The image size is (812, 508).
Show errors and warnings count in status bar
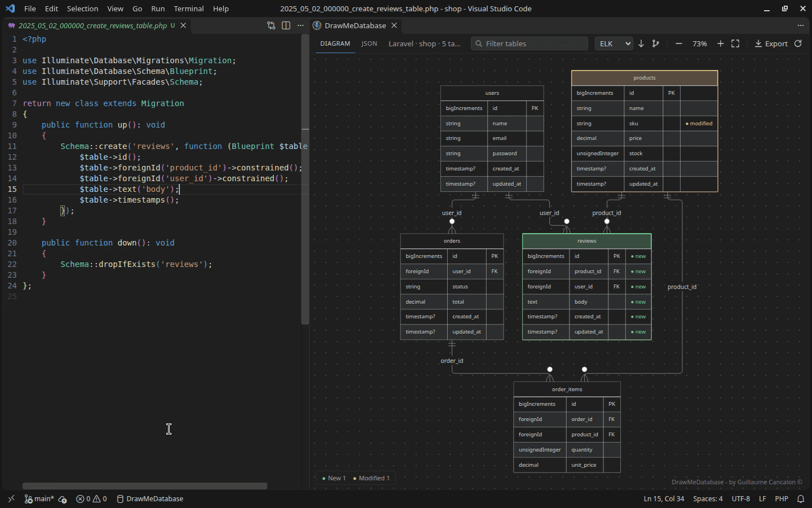pos(91,499)
